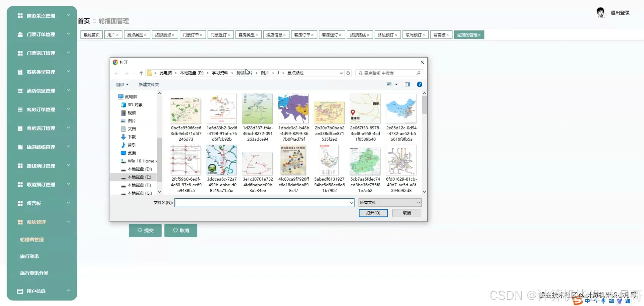This screenshot has height=306, width=644.
Task: Close the 用户 tab
Action: pyautogui.click(x=117, y=35)
